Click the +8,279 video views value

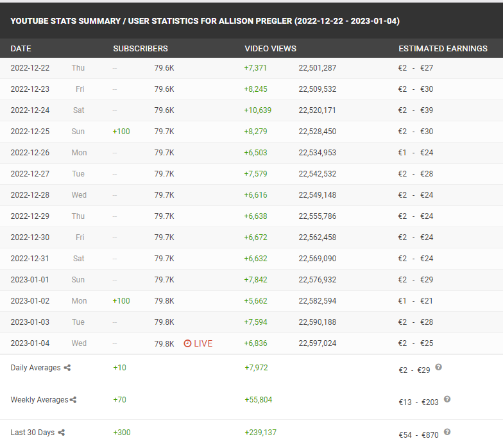point(255,132)
